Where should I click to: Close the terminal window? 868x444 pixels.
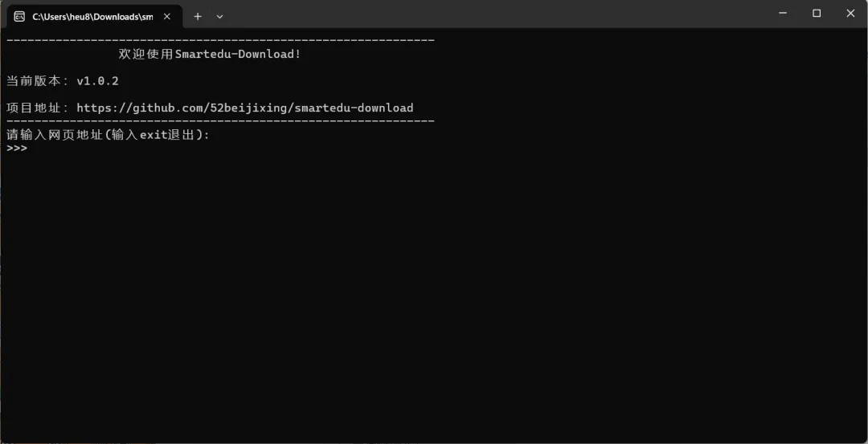point(851,14)
